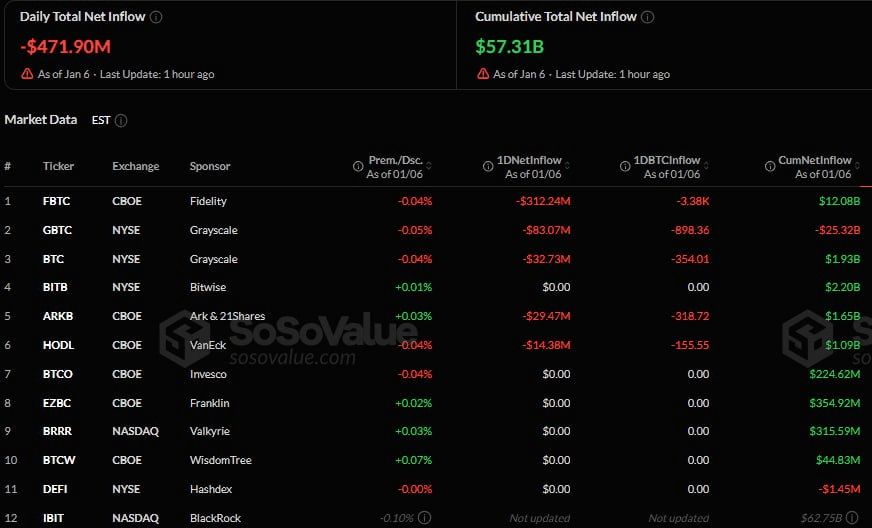The width and height of the screenshot is (872, 528).
Task: Click HODL's -155.55 BTC inflow
Action: (690, 346)
